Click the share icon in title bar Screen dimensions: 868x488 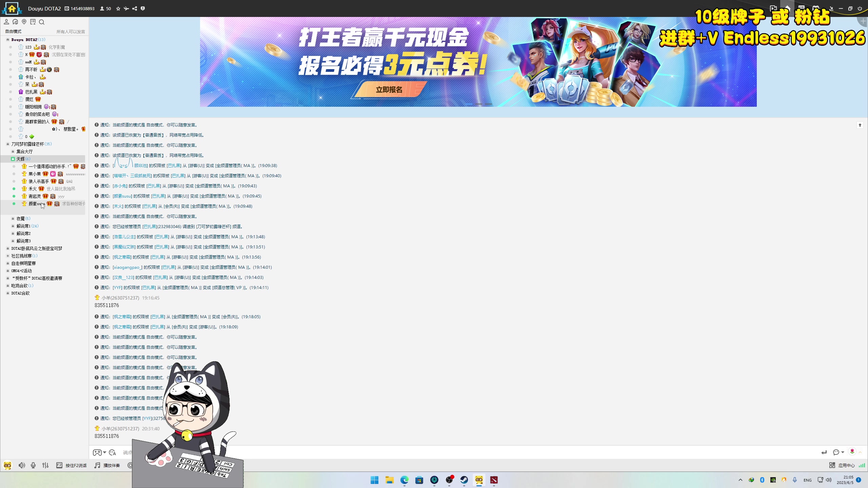(135, 8)
